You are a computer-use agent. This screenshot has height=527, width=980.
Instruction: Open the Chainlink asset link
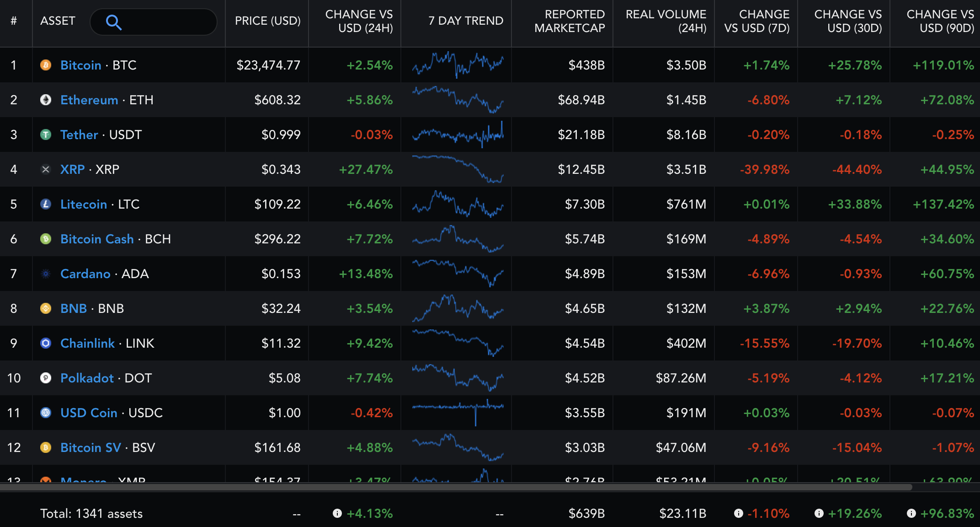[x=88, y=343]
